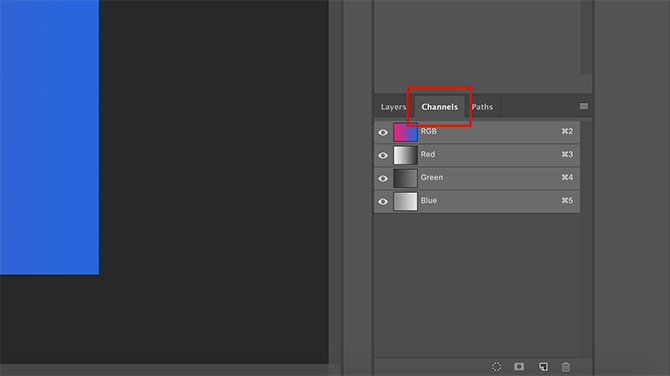Image resolution: width=670 pixels, height=376 pixels.
Task: Hide the RGB composite channel
Action: point(383,132)
